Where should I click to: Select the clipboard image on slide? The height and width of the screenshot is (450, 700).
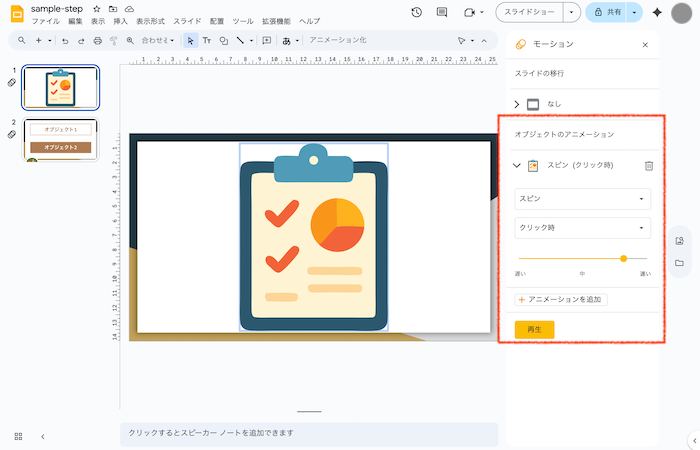313,238
